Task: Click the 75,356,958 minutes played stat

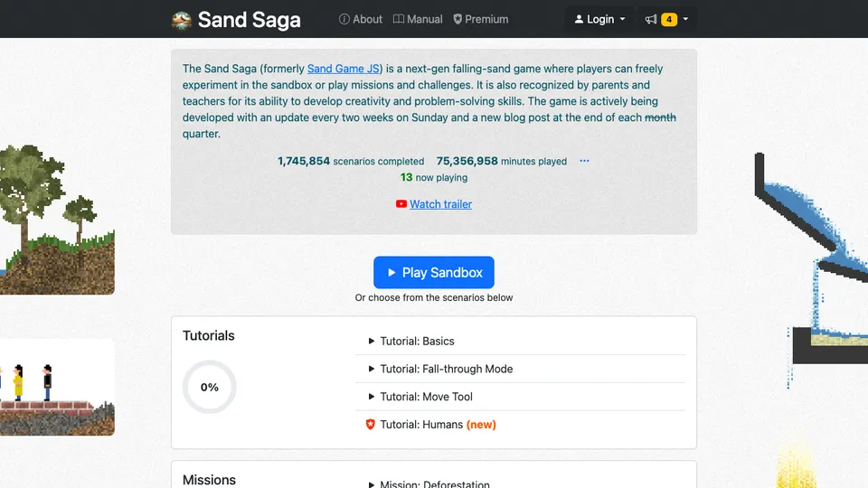Action: [502, 161]
